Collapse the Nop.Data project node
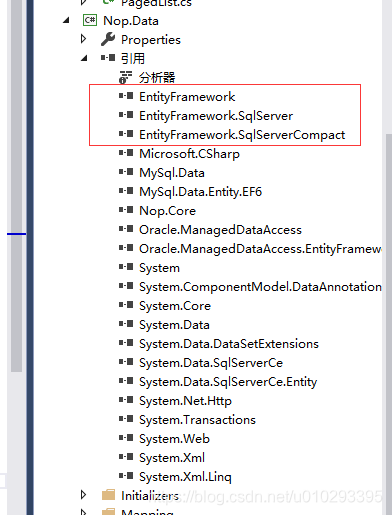Screen dimensions: 392x515 [x=66, y=21]
